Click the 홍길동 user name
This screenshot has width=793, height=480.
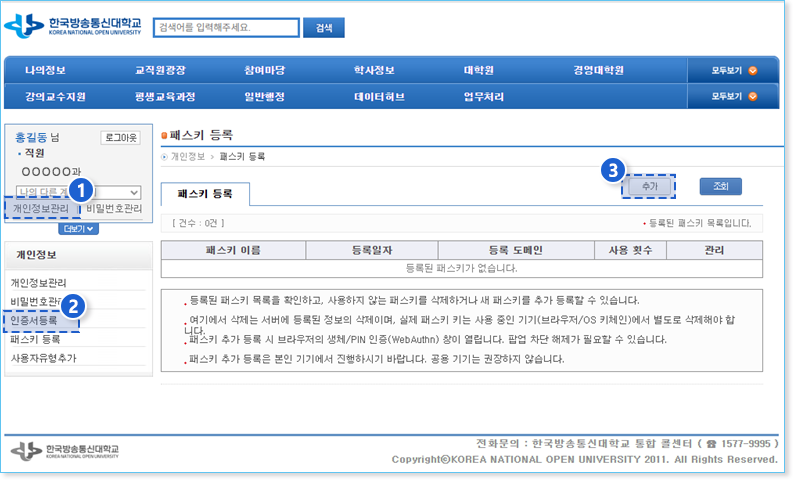[x=31, y=137]
